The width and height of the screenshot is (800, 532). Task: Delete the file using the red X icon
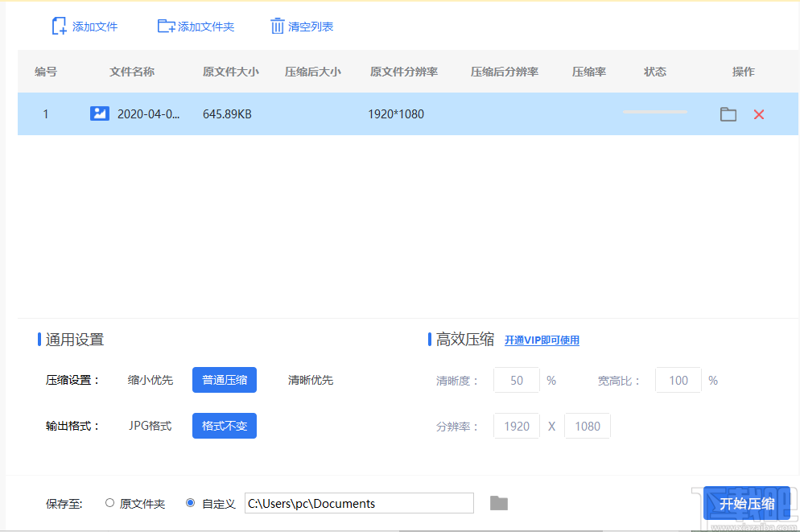(758, 114)
